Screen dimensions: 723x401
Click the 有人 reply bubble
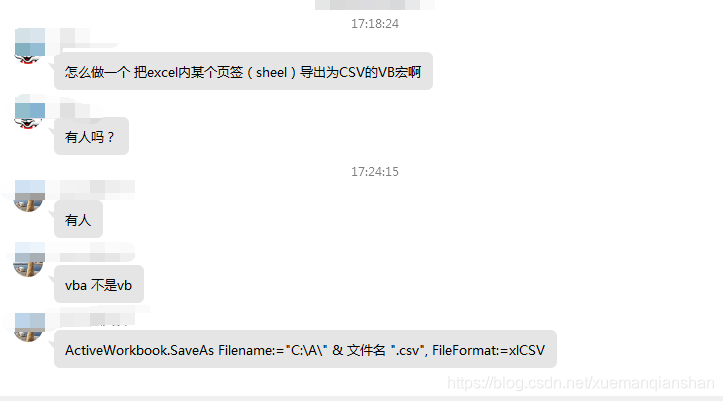(78, 219)
